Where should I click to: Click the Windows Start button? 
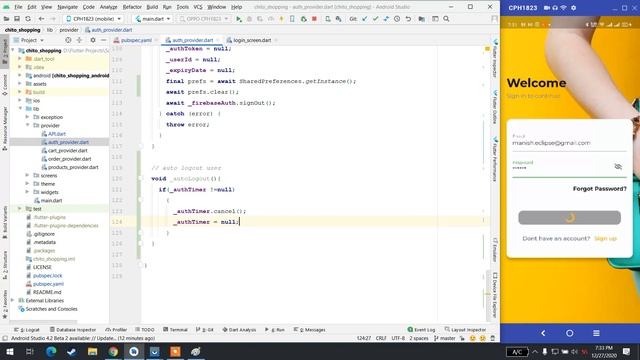(x=9, y=351)
